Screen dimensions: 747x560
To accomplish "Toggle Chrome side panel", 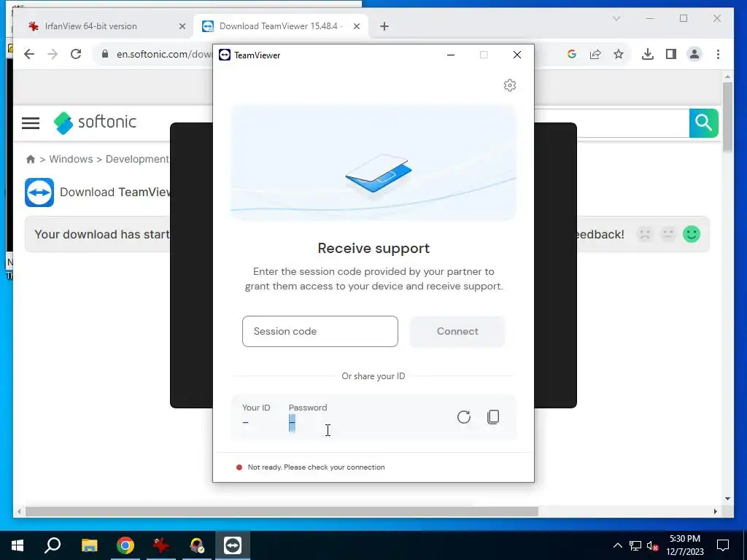I will (671, 54).
